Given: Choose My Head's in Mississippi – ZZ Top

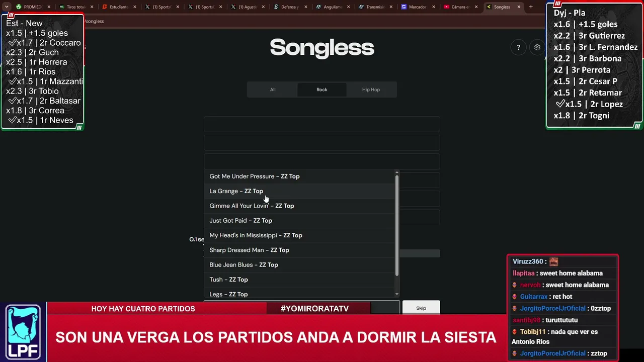Looking at the screenshot, I should tap(299, 235).
